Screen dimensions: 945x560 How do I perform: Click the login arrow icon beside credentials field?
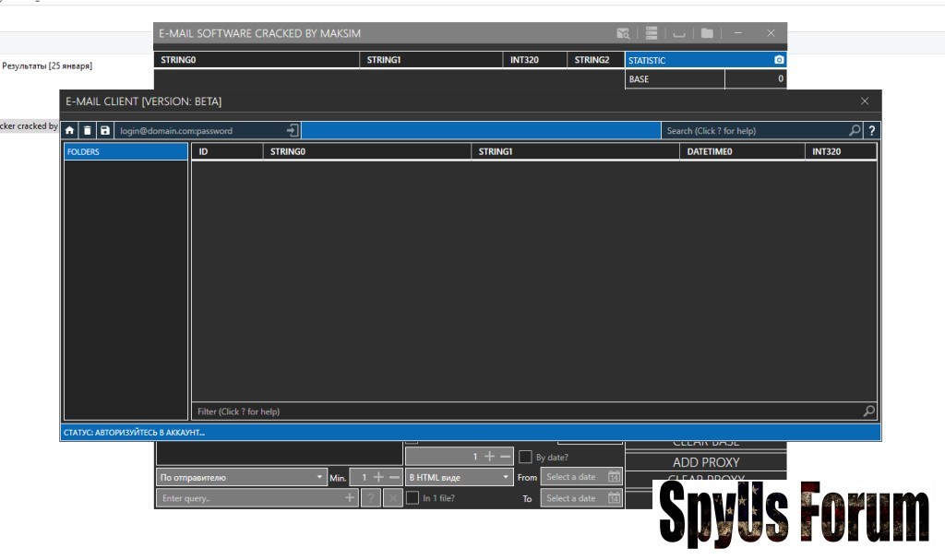coord(292,131)
